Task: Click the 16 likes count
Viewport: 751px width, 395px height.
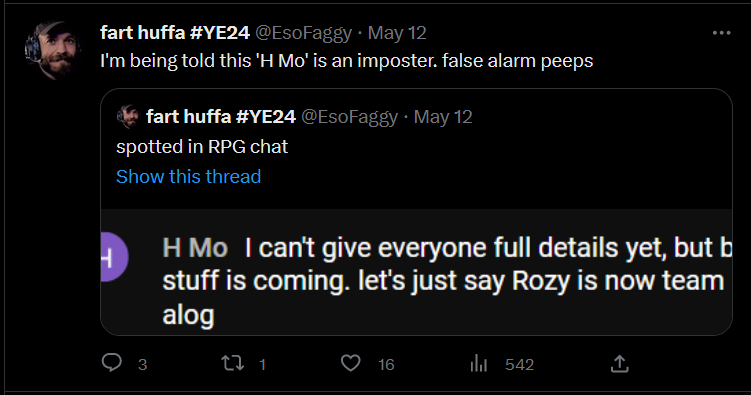Action: 386,365
